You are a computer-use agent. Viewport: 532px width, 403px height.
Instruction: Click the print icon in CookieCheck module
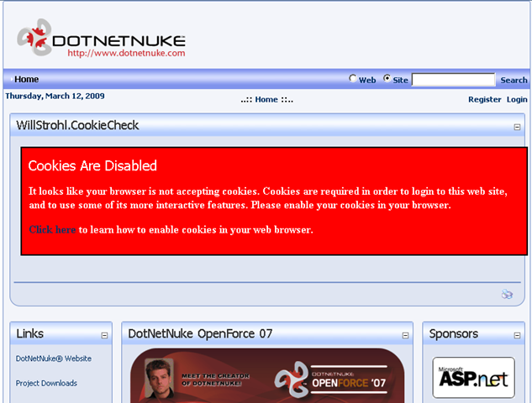(x=507, y=294)
